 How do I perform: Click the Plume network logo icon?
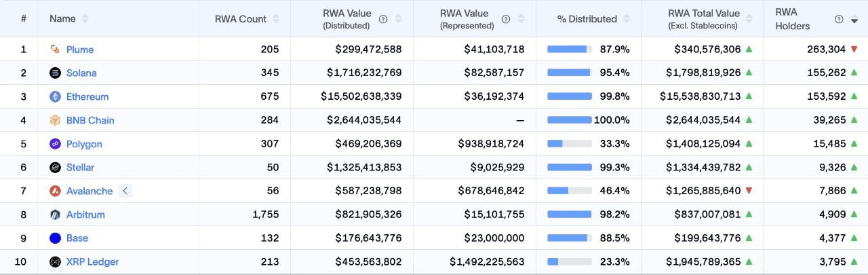pyautogui.click(x=55, y=50)
